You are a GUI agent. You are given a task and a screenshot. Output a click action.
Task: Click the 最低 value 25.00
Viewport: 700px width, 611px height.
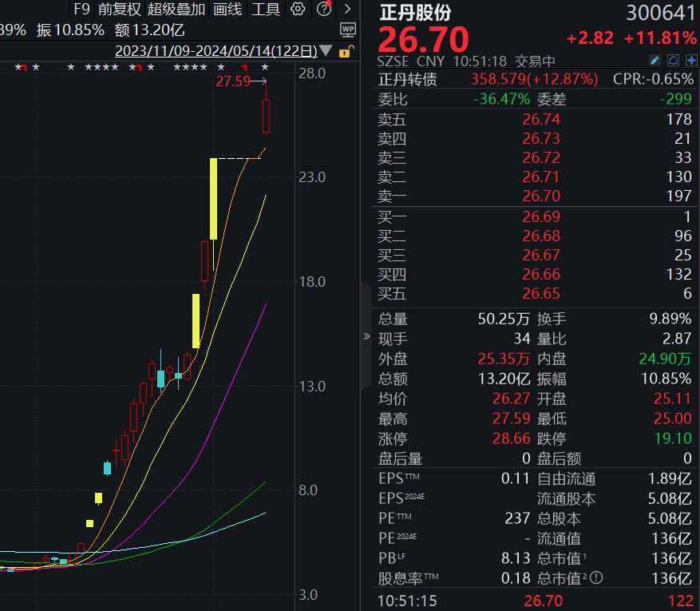(x=673, y=419)
